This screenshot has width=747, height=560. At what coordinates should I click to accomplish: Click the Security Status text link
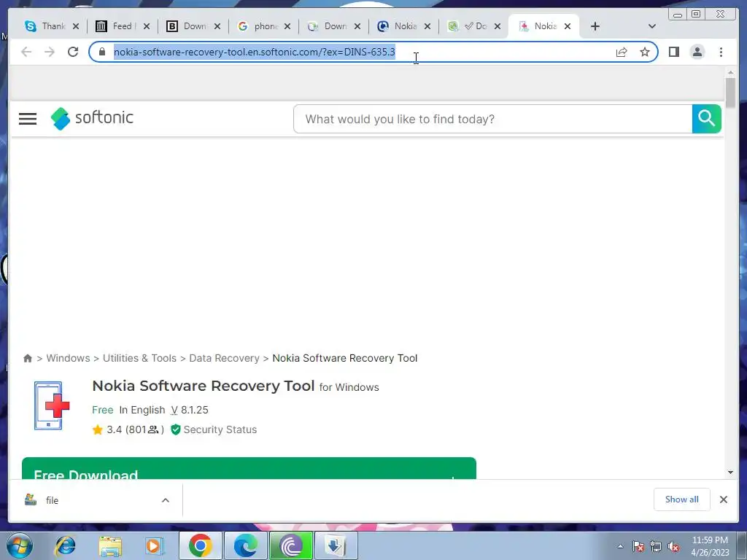click(x=220, y=429)
